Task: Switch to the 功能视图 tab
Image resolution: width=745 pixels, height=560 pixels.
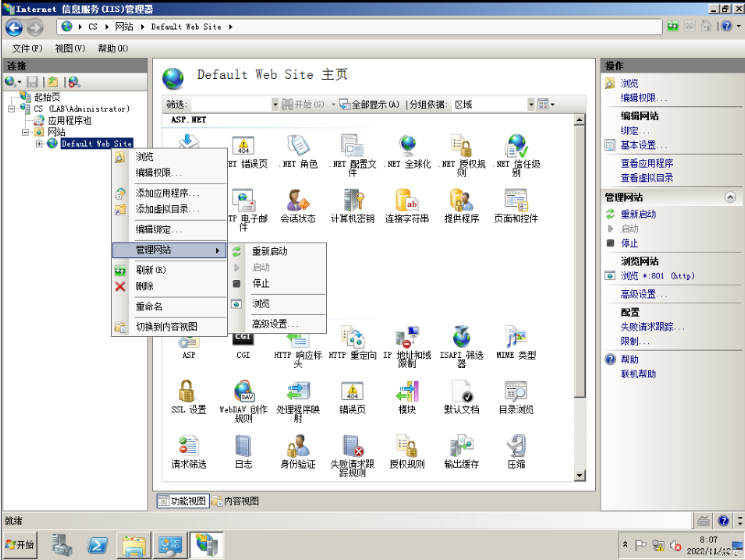Action: [183, 501]
